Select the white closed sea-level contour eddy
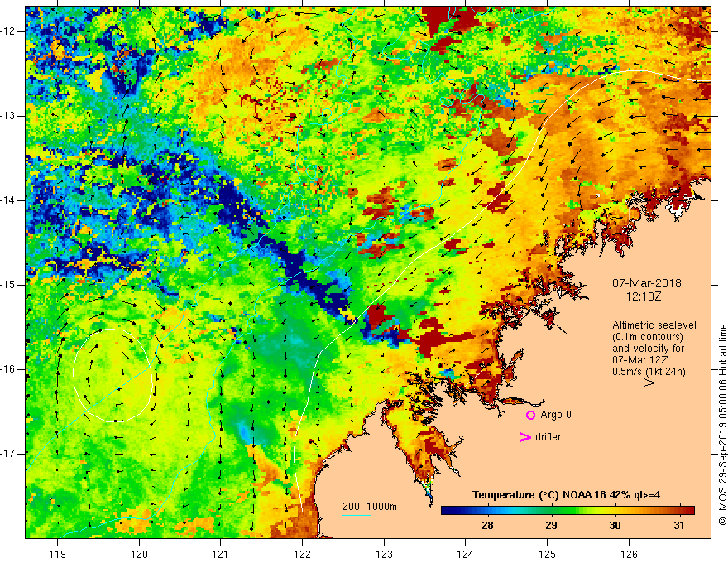Image resolution: width=728 pixels, height=563 pixels. (113, 375)
